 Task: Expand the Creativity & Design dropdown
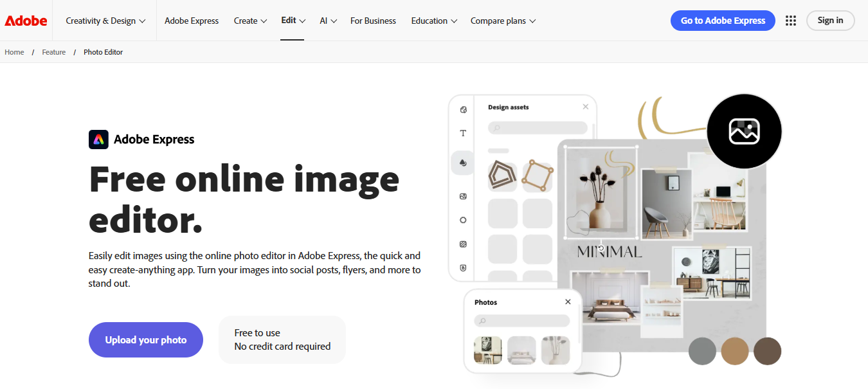click(x=105, y=20)
